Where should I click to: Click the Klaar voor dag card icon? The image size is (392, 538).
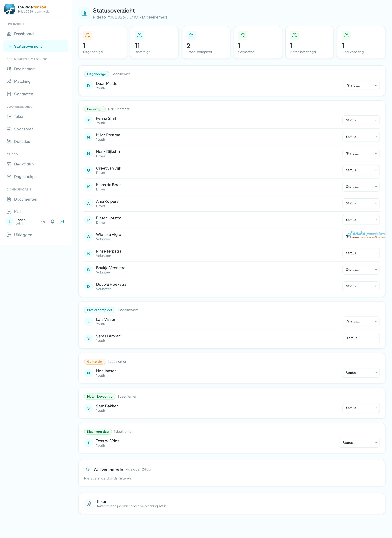click(346, 35)
